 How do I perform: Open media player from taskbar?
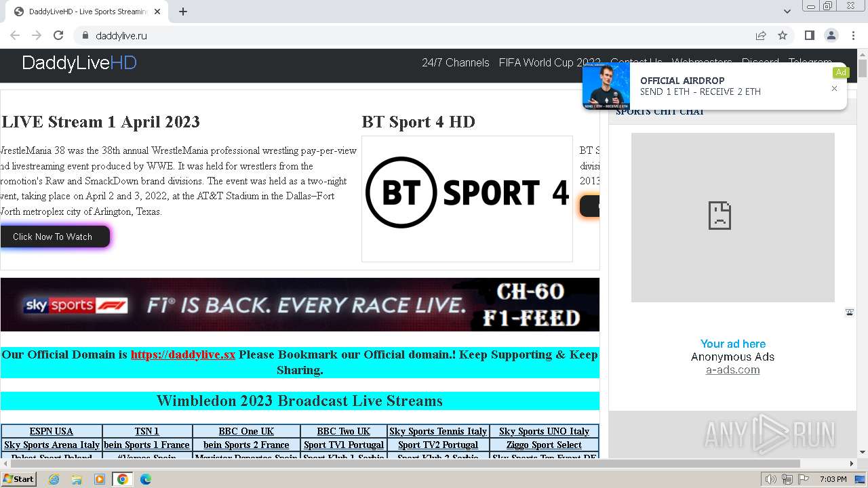pos(100,479)
